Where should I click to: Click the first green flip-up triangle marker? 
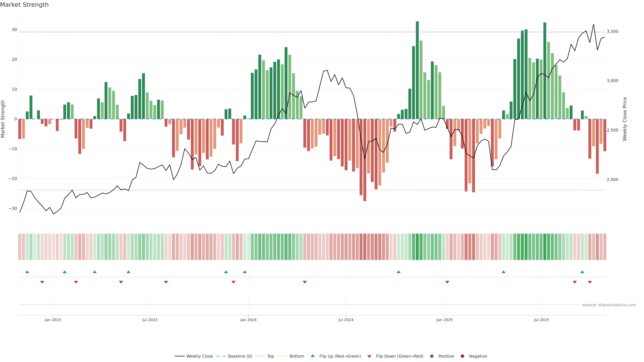27,272
